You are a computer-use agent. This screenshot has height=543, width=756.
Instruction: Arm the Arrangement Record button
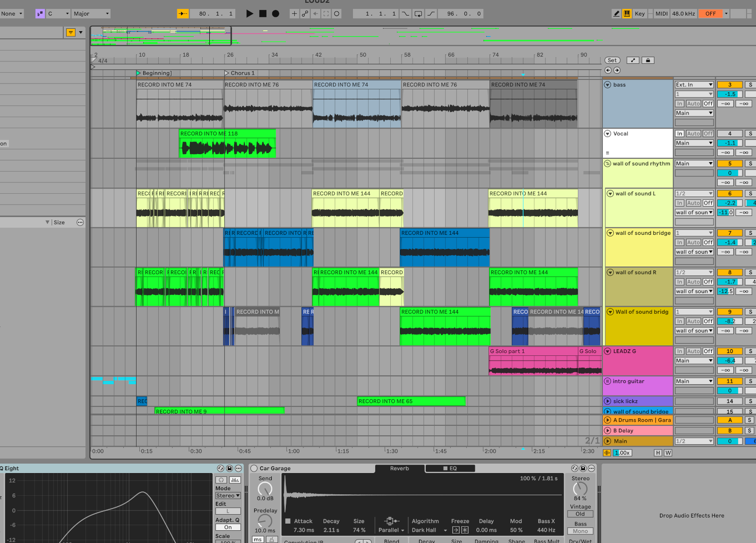(x=276, y=14)
